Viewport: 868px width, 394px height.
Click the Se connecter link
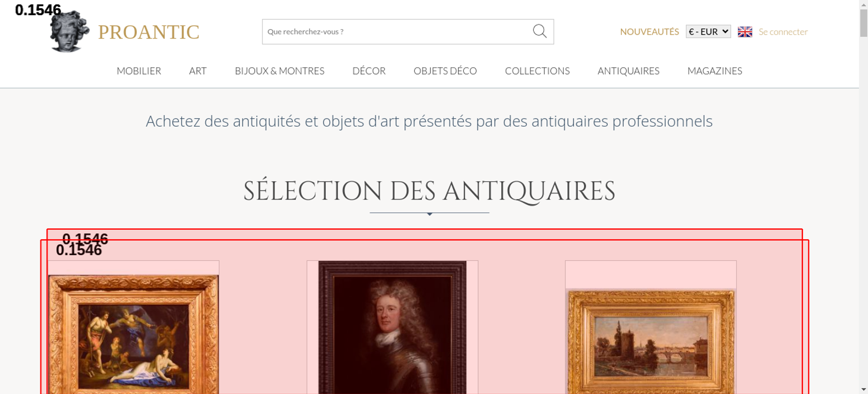click(783, 32)
